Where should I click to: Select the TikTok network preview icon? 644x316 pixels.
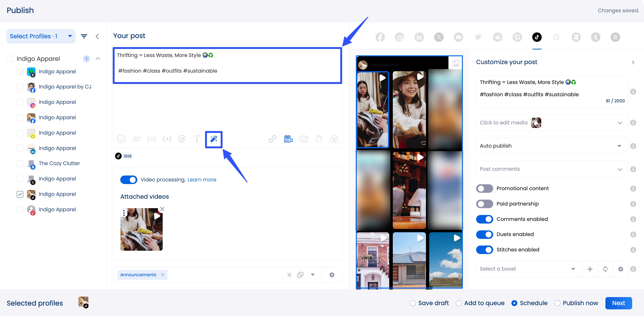point(537,37)
